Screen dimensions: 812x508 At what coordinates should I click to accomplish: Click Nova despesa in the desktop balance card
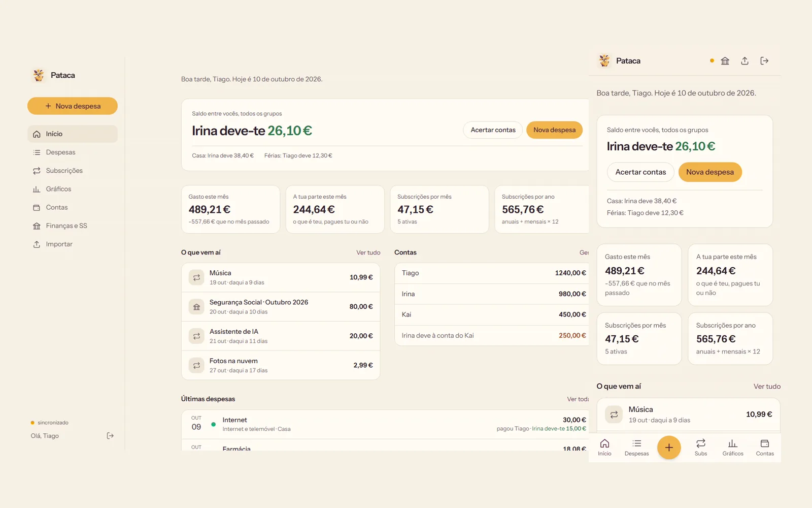pos(554,130)
